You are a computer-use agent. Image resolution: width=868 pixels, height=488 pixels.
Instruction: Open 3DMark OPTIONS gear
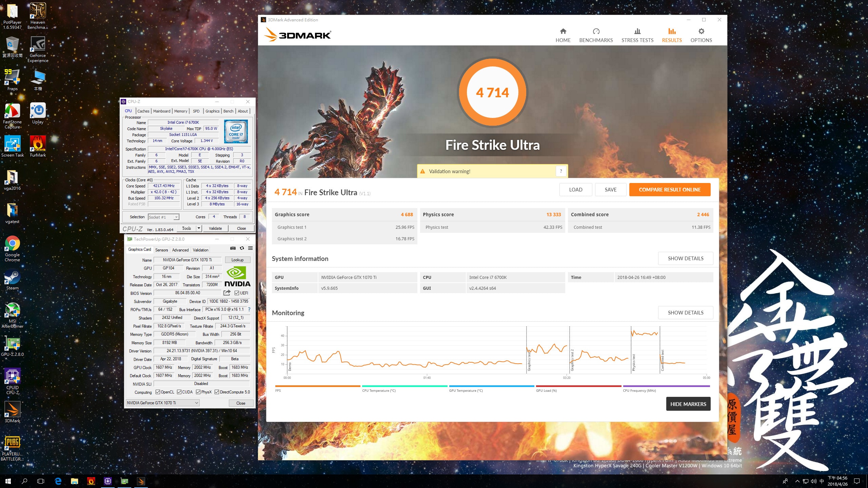coord(701,35)
